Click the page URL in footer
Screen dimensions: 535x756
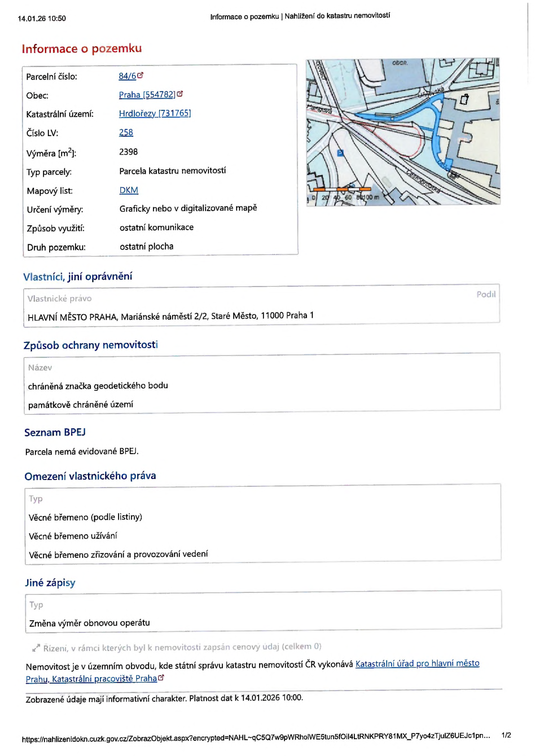point(256,737)
